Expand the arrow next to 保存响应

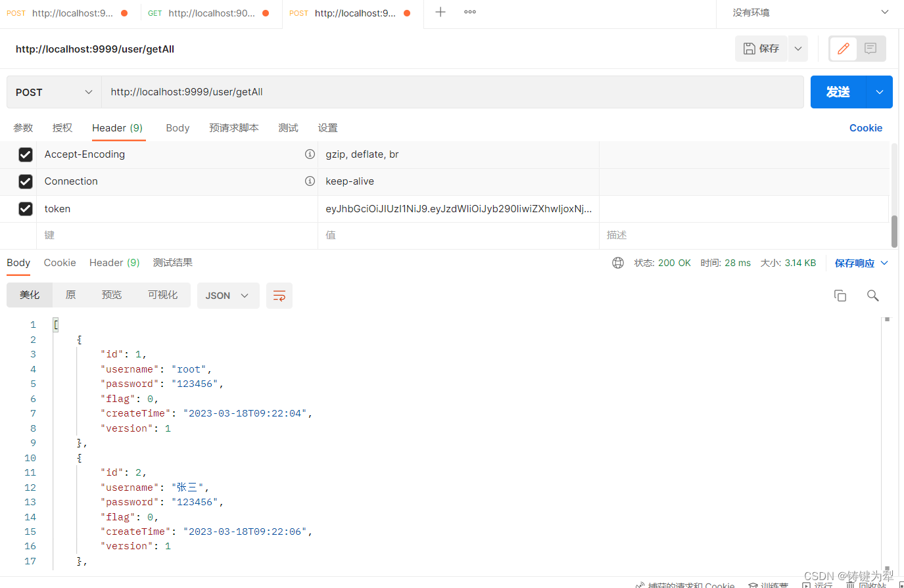[x=884, y=263]
